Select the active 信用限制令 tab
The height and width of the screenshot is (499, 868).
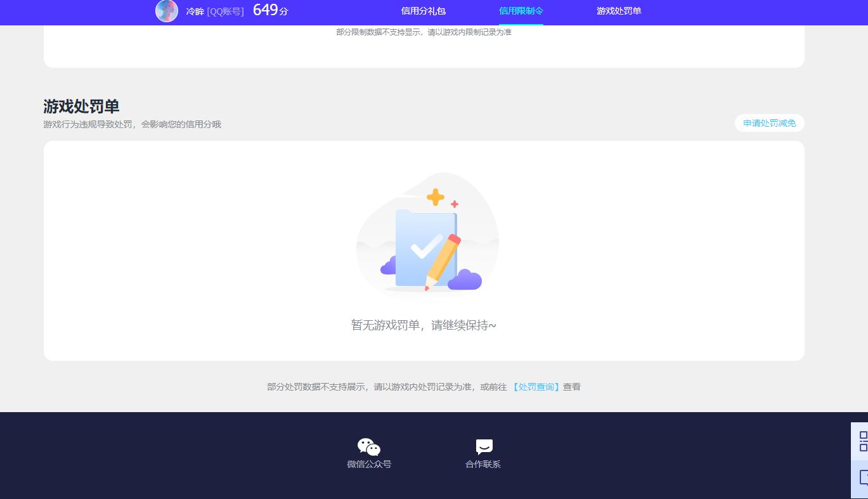coord(521,11)
